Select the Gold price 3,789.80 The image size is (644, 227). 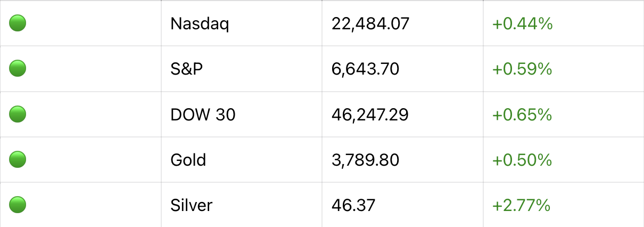(365, 159)
